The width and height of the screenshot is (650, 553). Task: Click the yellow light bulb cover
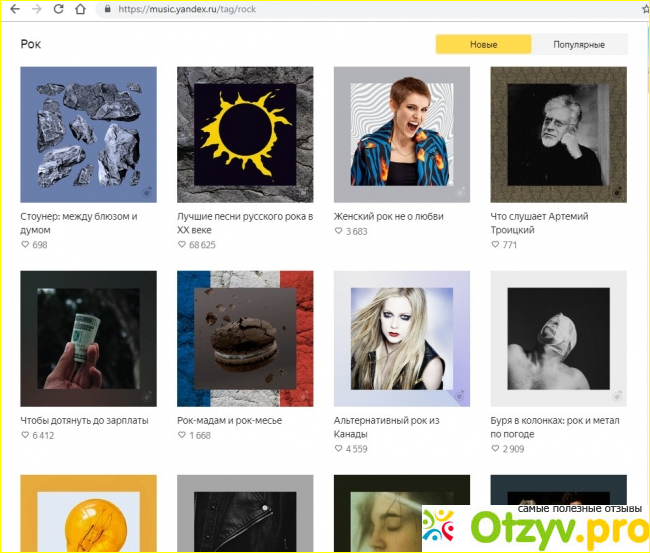(x=88, y=513)
